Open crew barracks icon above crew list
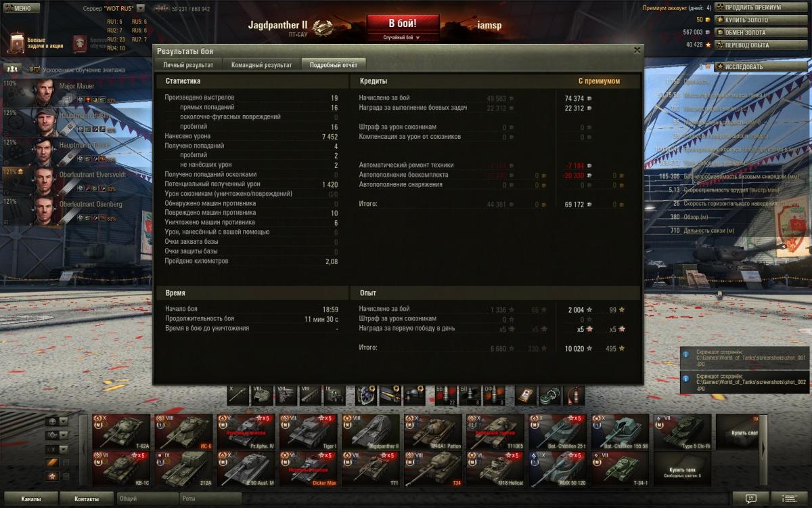812x508 pixels. coord(13,69)
